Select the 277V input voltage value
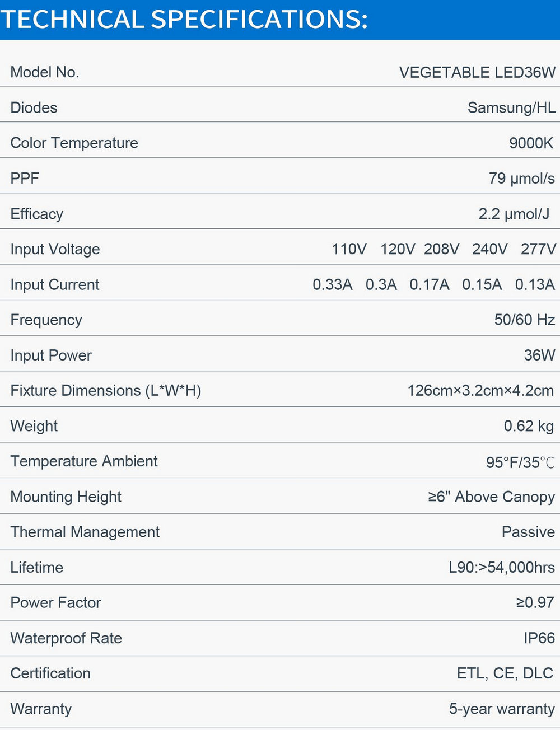 point(538,249)
